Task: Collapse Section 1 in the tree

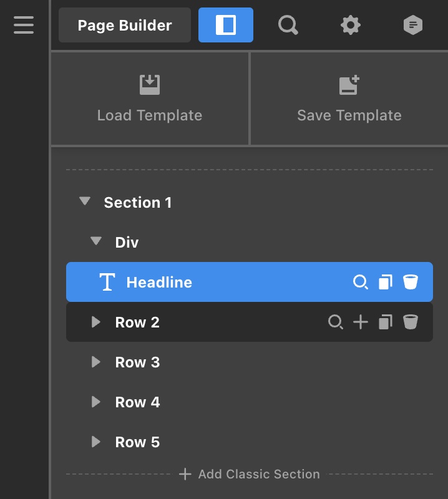Action: coord(84,201)
